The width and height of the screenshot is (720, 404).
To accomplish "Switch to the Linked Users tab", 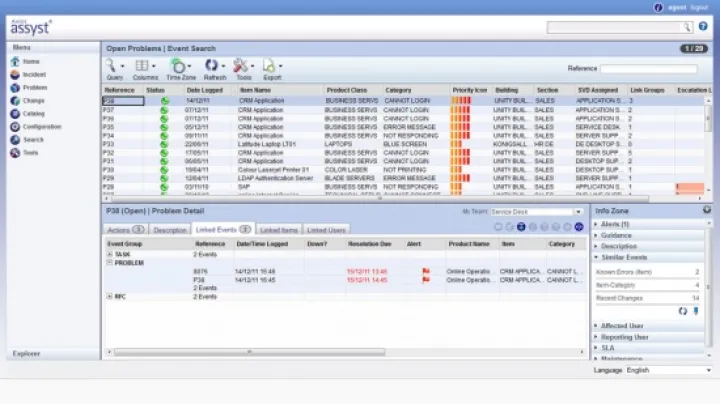I will pyautogui.click(x=326, y=230).
